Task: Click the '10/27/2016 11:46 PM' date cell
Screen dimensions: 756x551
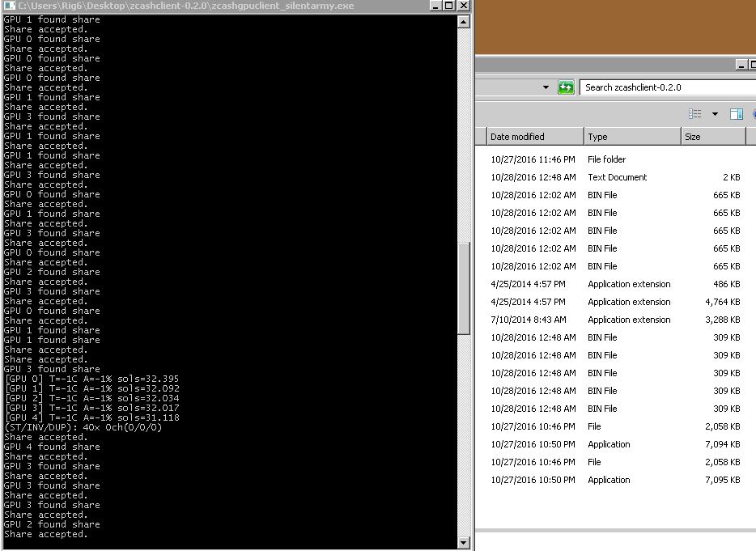Action: click(x=533, y=159)
